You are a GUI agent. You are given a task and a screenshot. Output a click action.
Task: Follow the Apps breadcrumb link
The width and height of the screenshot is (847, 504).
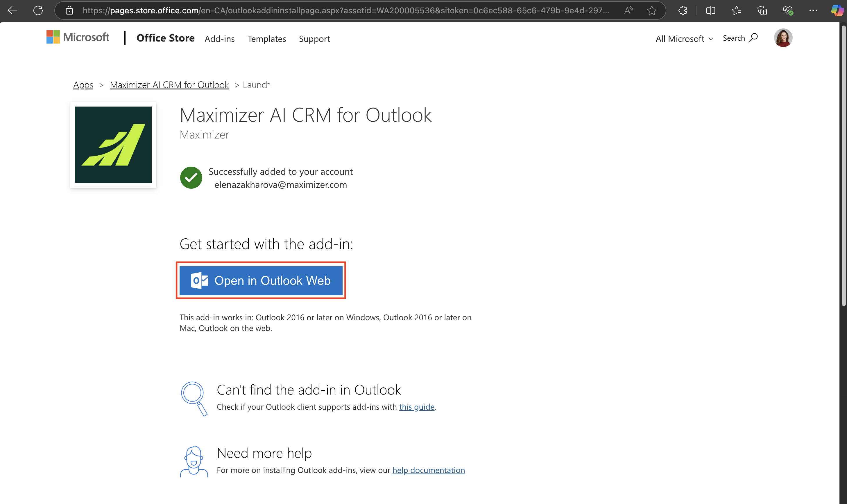[83, 85]
